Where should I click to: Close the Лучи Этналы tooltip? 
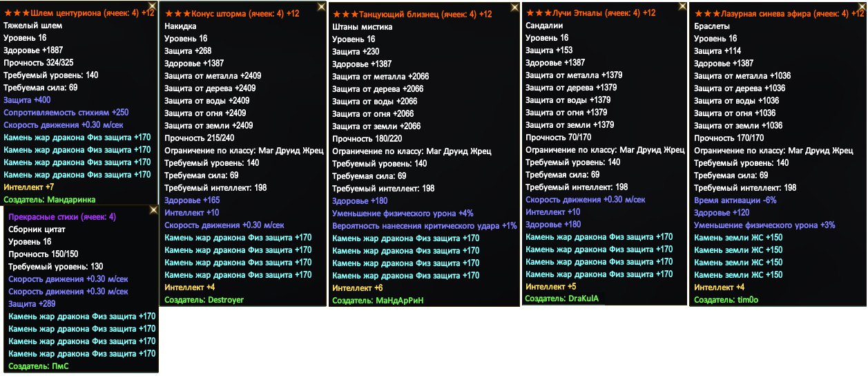coord(682,6)
